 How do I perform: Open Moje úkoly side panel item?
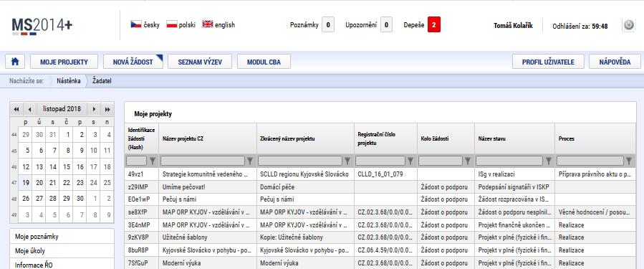(x=62, y=251)
